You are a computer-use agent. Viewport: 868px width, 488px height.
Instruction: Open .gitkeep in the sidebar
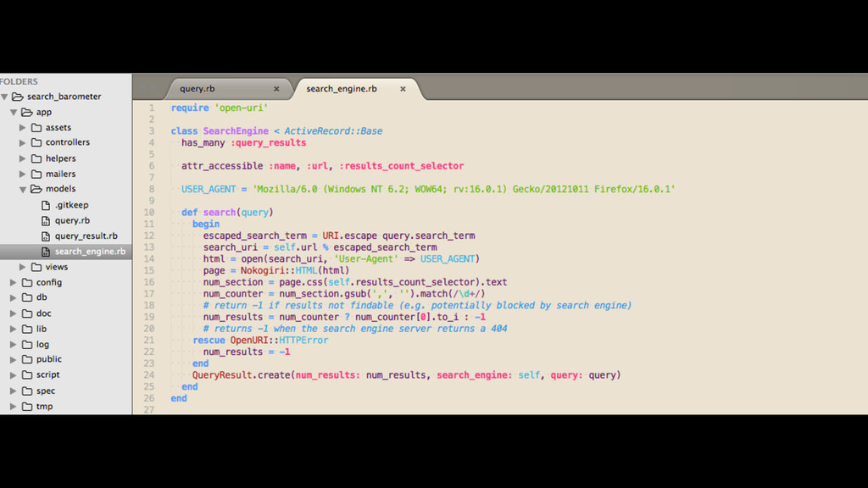point(71,205)
